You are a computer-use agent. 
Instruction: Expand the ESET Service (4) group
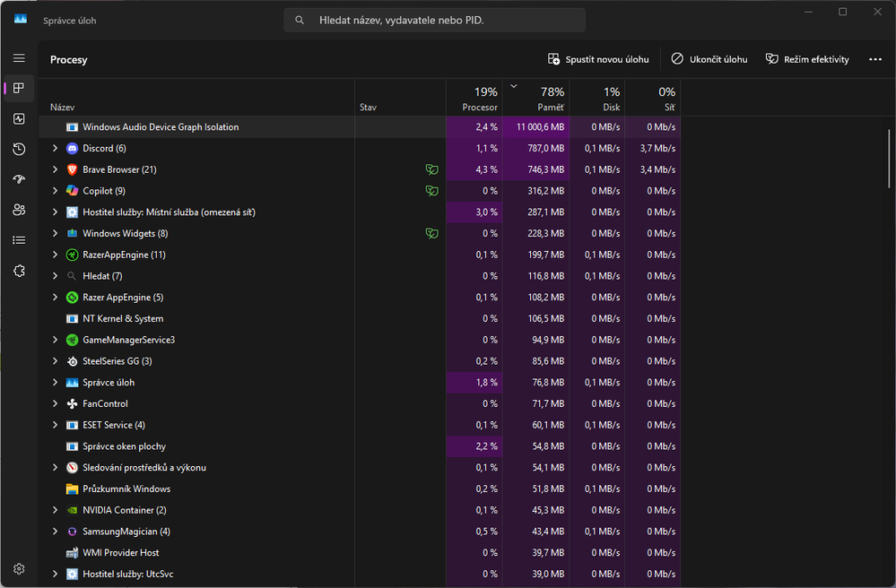coord(55,425)
